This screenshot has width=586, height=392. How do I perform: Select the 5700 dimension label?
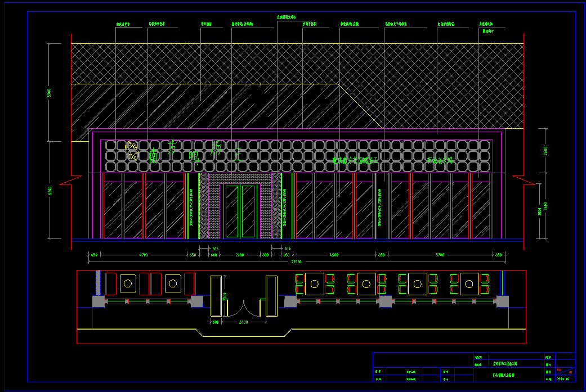tap(440, 255)
